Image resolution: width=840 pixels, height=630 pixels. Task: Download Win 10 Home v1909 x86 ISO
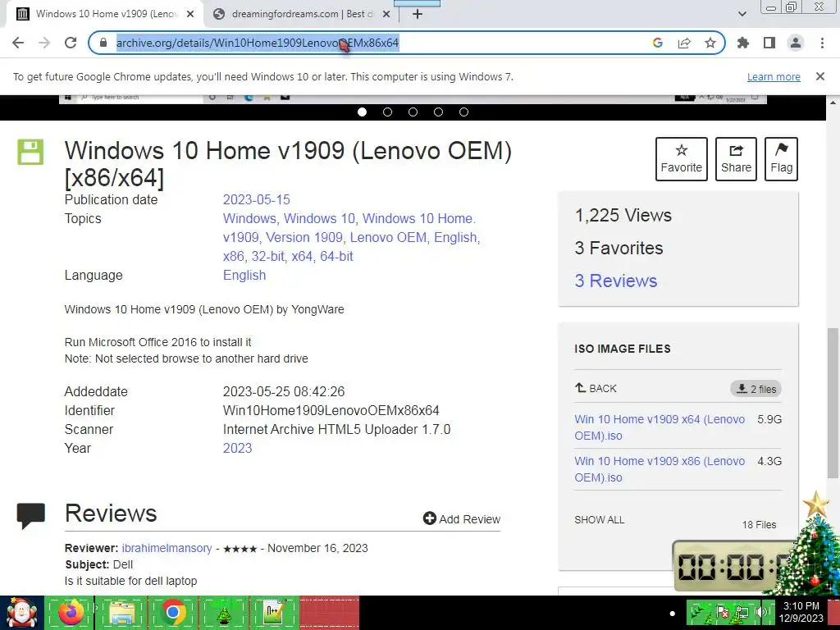pyautogui.click(x=660, y=468)
